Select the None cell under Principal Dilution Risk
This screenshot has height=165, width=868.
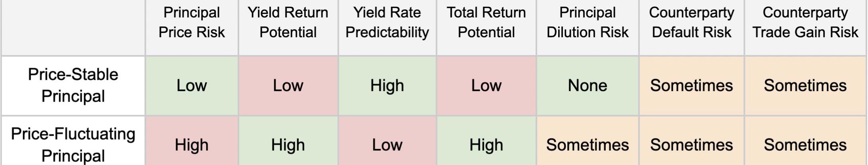588,86
